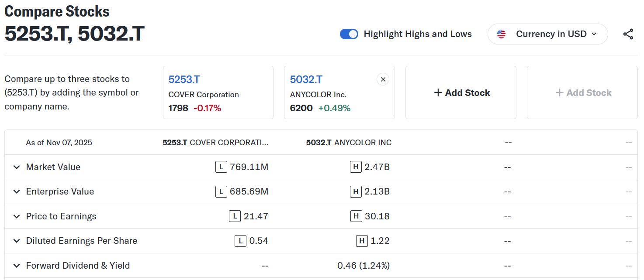Toggle Highlight Highs and Lows switch
Screen dimensions: 644x280
pyautogui.click(x=349, y=34)
